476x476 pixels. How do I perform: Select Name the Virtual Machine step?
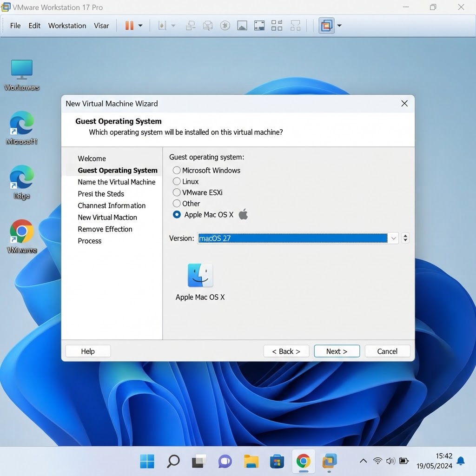[x=117, y=182]
